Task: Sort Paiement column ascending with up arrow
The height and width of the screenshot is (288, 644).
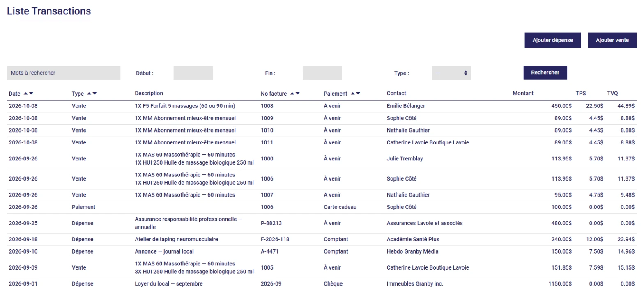Action: [x=352, y=94]
